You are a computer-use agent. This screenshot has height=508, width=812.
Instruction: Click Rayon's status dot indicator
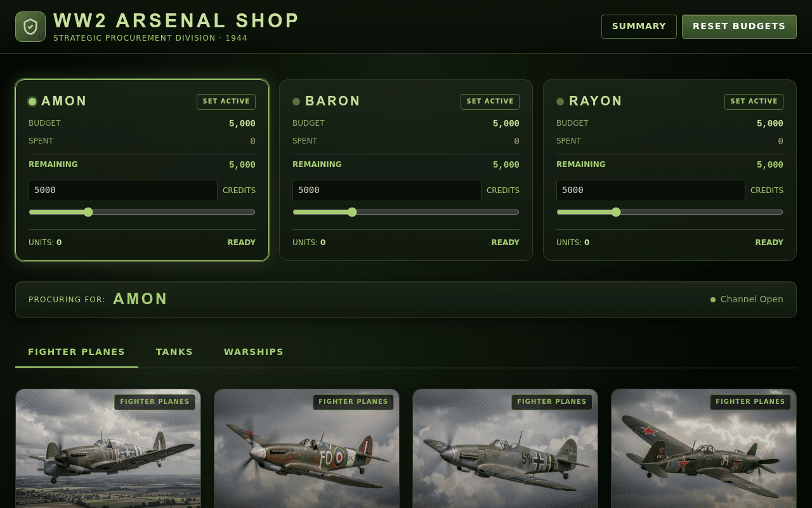[x=560, y=102]
